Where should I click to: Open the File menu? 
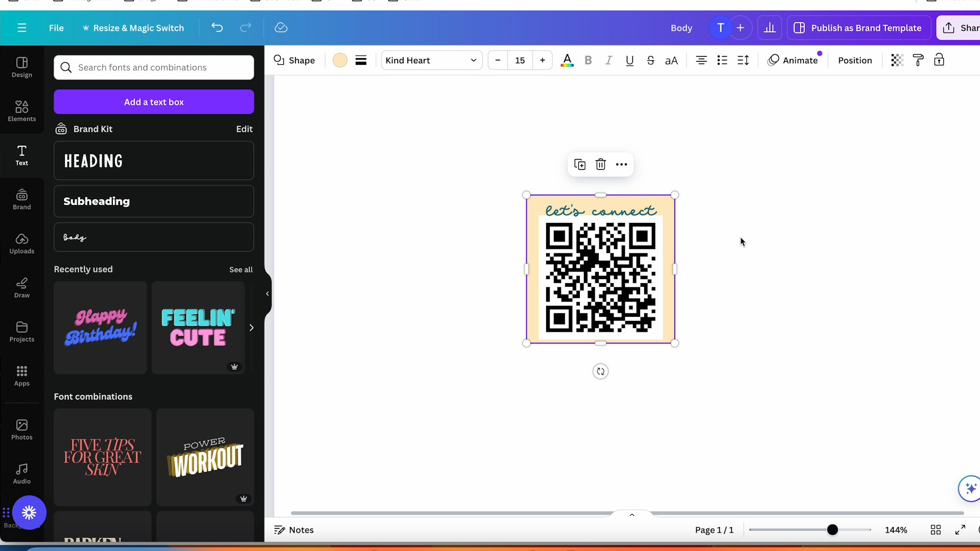coord(57,28)
